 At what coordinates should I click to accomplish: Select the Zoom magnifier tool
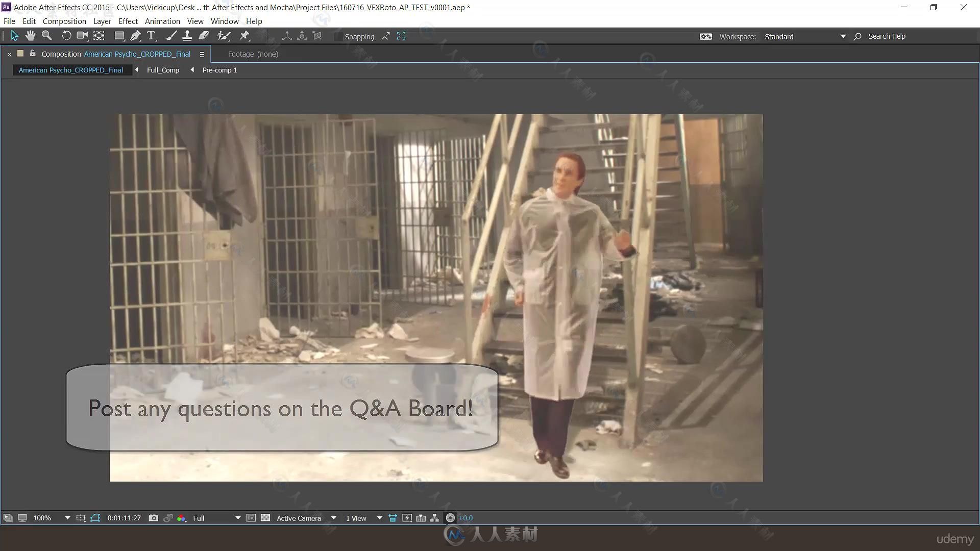46,36
